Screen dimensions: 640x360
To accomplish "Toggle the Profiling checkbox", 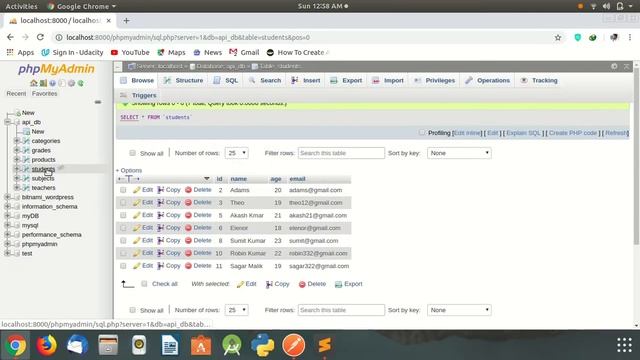I will (422, 133).
